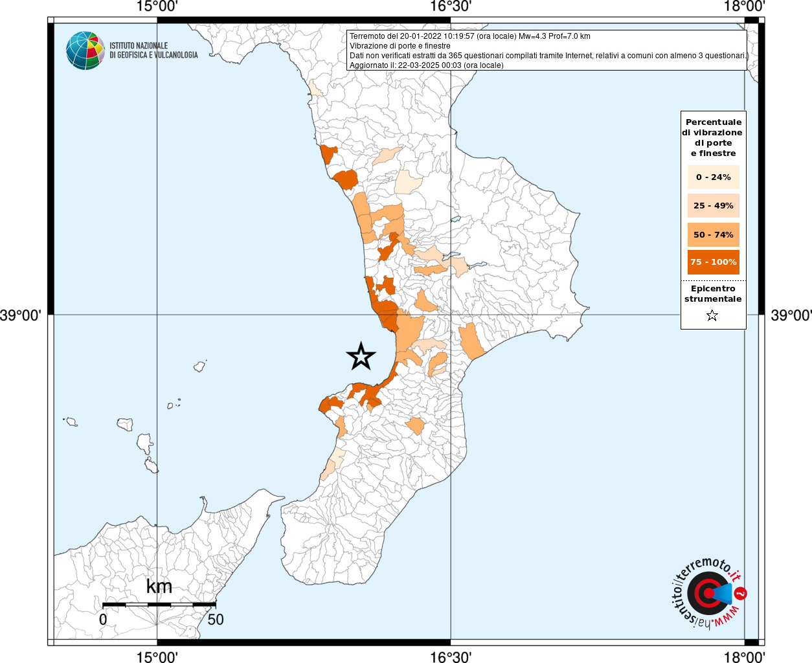Select the 75 - 100% legend swatch
Screen dimensions: 812x663
[714, 262]
